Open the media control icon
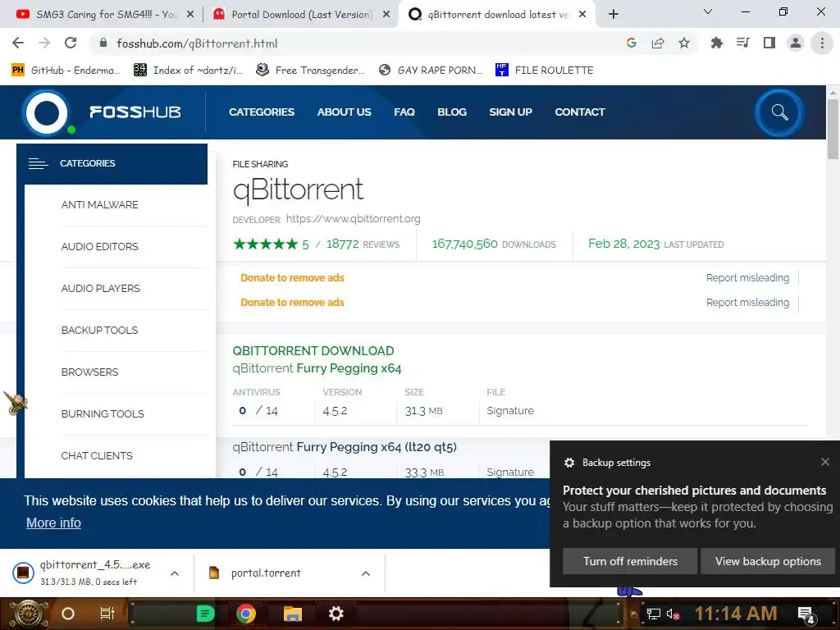The width and height of the screenshot is (840, 630). (x=742, y=43)
